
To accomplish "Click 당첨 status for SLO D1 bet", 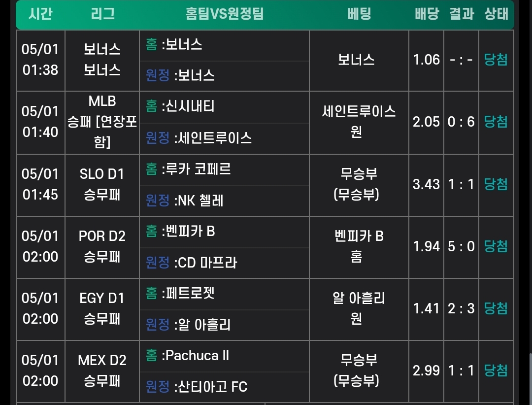I will [x=496, y=184].
